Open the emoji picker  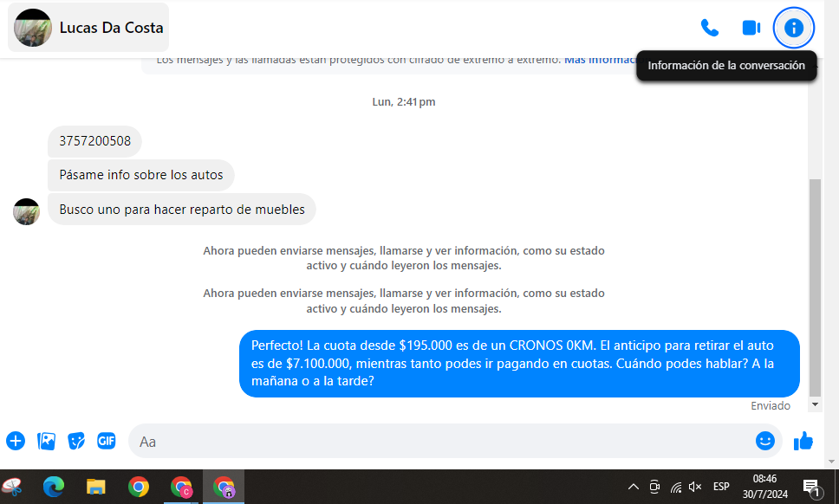[x=764, y=441]
